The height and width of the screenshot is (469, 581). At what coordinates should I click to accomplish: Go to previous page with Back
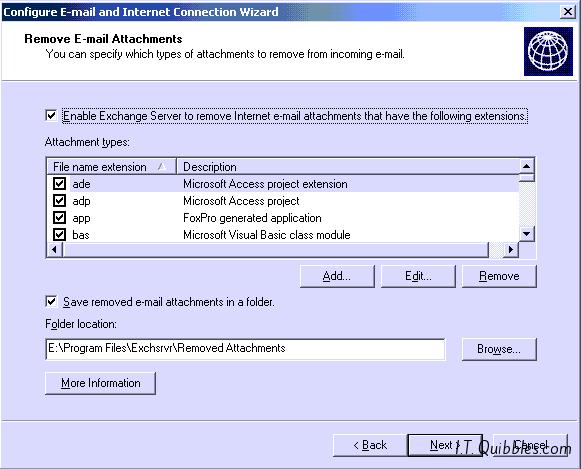(x=370, y=445)
